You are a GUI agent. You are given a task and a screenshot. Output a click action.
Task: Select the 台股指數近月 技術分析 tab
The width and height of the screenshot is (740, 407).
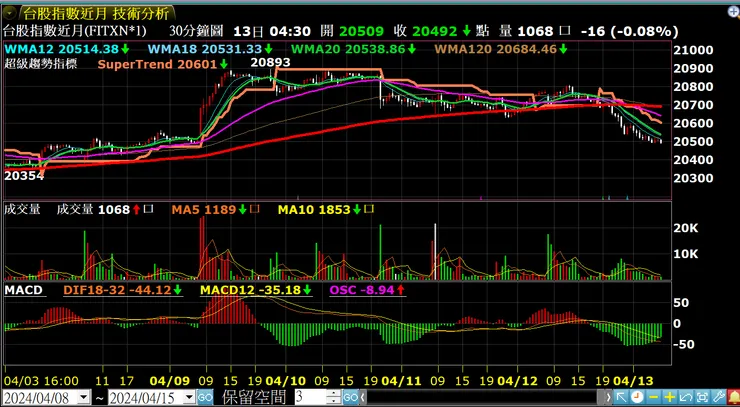point(96,13)
